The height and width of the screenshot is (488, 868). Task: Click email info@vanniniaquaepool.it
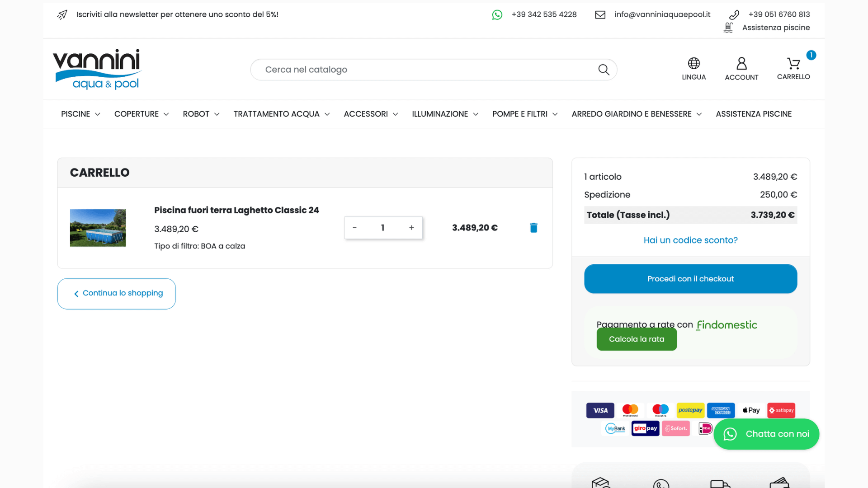pos(662,14)
